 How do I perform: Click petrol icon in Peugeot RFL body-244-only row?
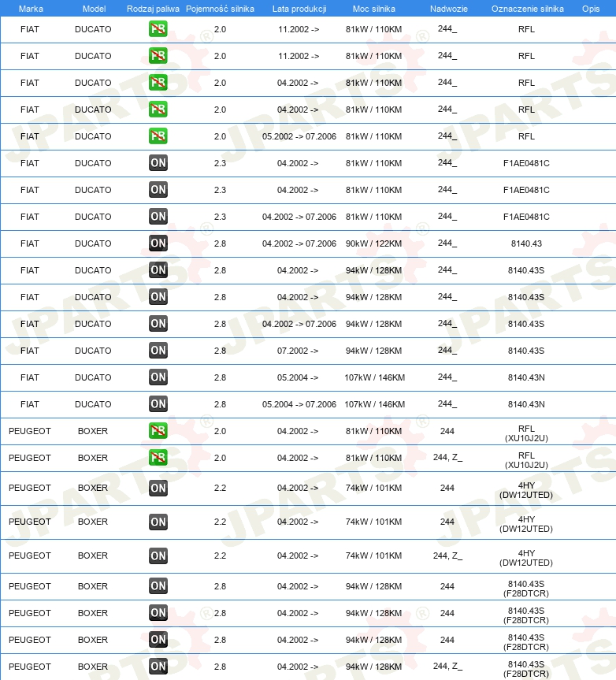point(158,431)
